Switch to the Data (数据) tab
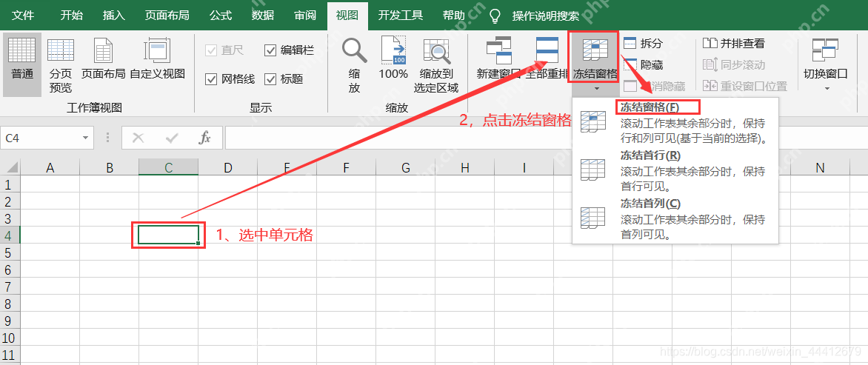 [x=262, y=16]
